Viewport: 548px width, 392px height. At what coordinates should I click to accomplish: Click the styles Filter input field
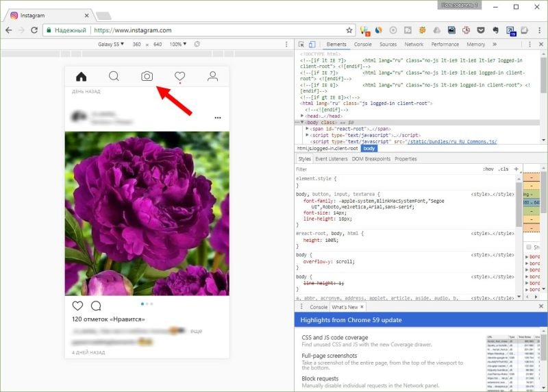point(387,169)
